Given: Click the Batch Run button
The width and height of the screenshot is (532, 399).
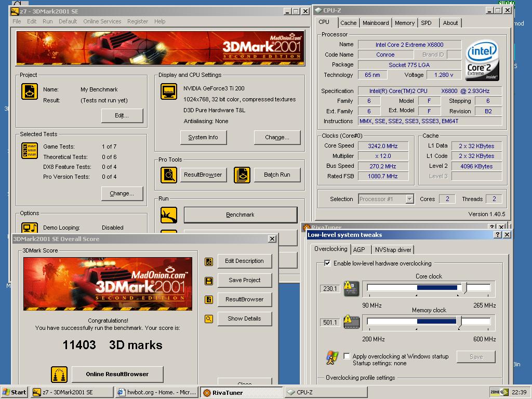Looking at the screenshot, I should pos(277,175).
